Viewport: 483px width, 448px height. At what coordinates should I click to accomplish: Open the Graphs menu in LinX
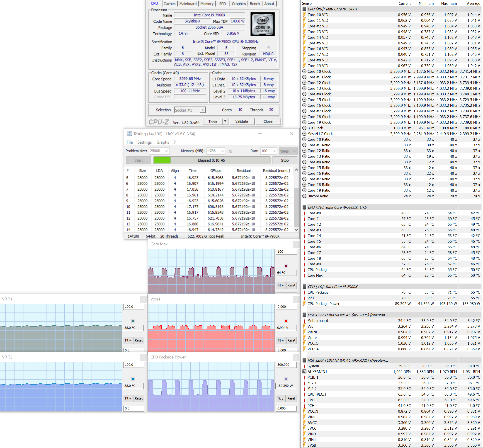point(163,142)
